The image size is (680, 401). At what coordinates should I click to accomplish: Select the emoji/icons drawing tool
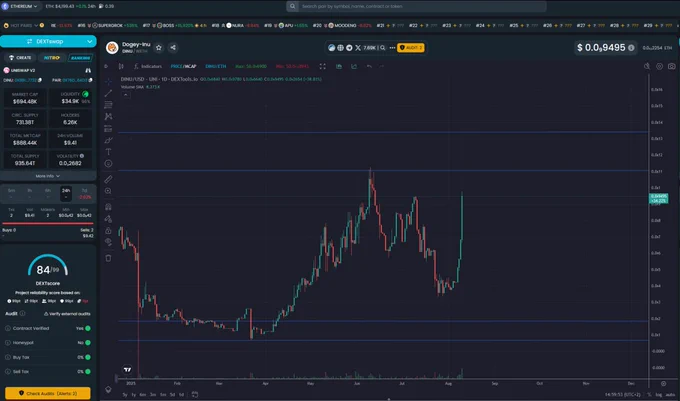point(108,163)
